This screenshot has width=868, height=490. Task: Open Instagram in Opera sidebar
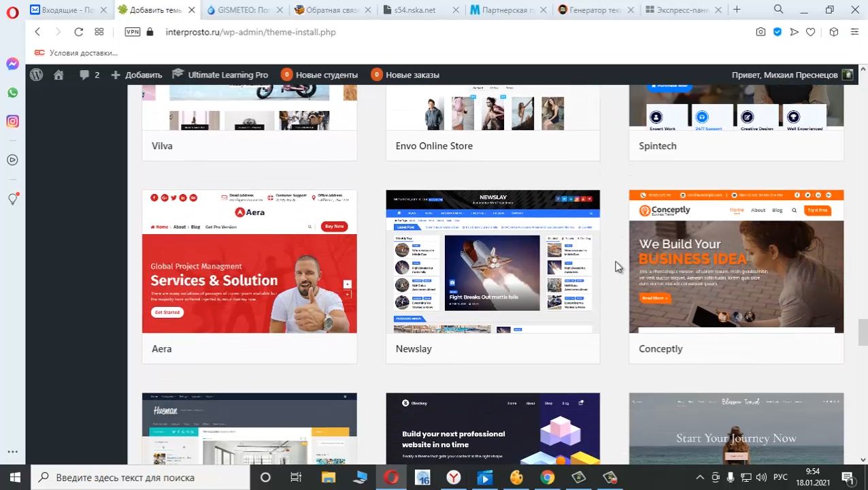coord(12,121)
